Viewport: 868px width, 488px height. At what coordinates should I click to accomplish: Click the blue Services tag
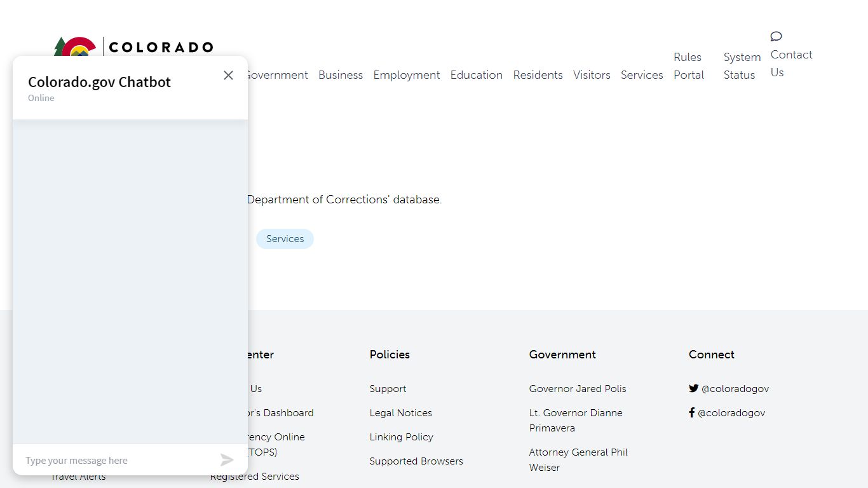coord(285,239)
